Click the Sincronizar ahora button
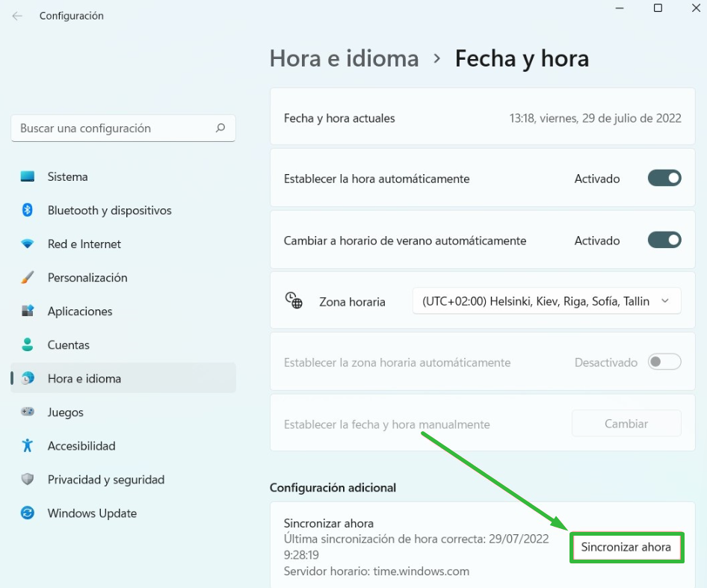This screenshot has height=588, width=707. (x=626, y=547)
